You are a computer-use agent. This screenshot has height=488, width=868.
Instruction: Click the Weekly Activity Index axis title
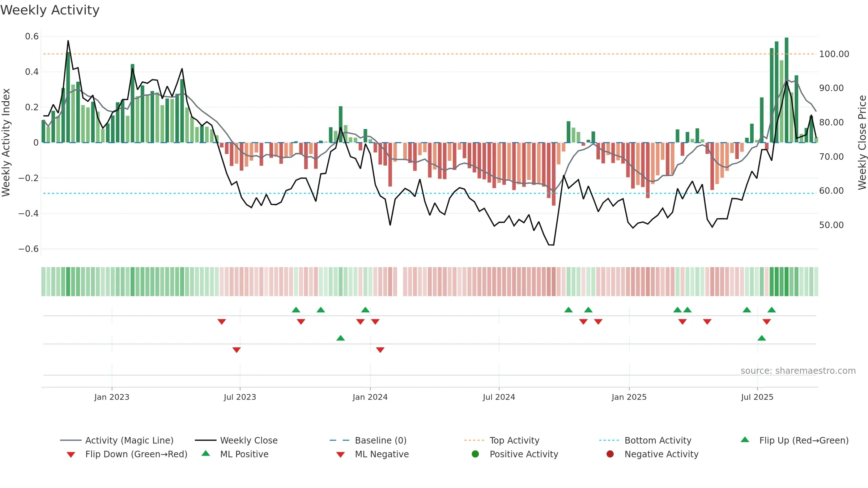tap(6, 142)
